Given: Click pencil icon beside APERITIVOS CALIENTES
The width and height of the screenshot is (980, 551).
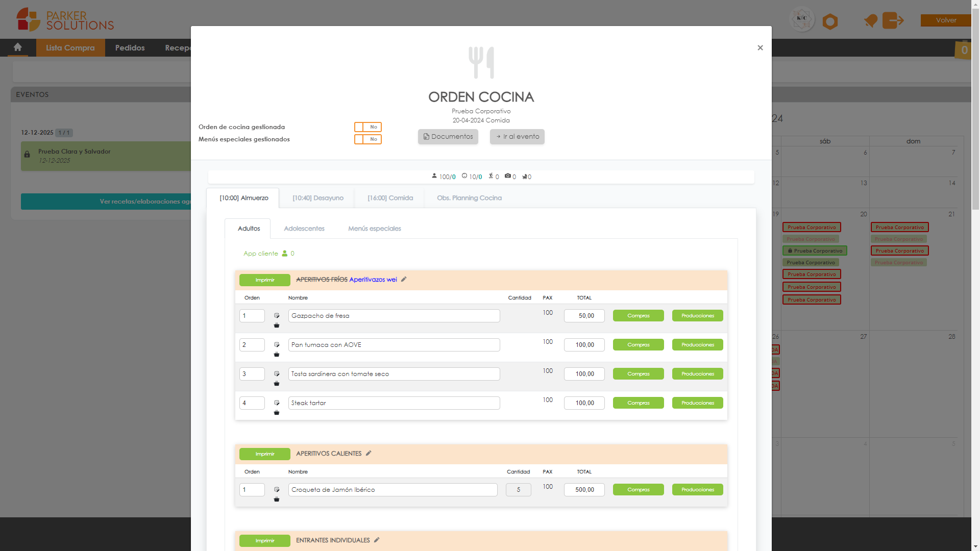Looking at the screenshot, I should [x=369, y=454].
